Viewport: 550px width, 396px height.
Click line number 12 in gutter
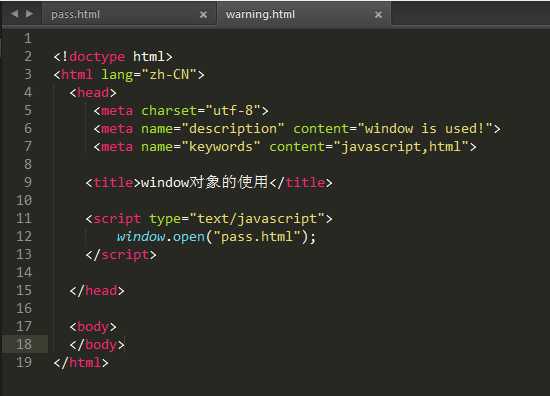pyautogui.click(x=24, y=236)
